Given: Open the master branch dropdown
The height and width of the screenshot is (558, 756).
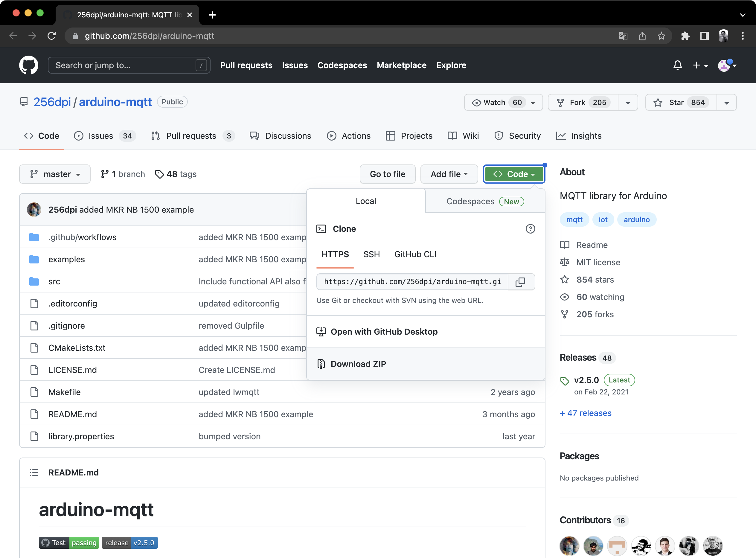Looking at the screenshot, I should click(x=55, y=174).
